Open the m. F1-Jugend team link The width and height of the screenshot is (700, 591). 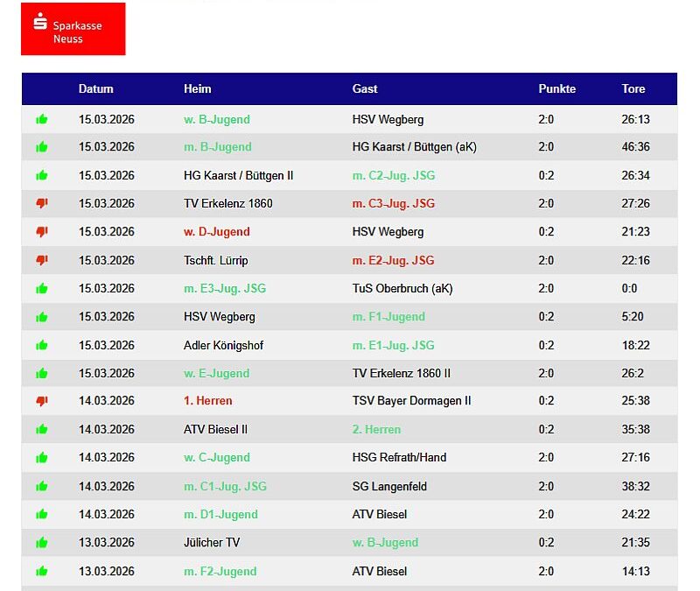click(x=388, y=317)
